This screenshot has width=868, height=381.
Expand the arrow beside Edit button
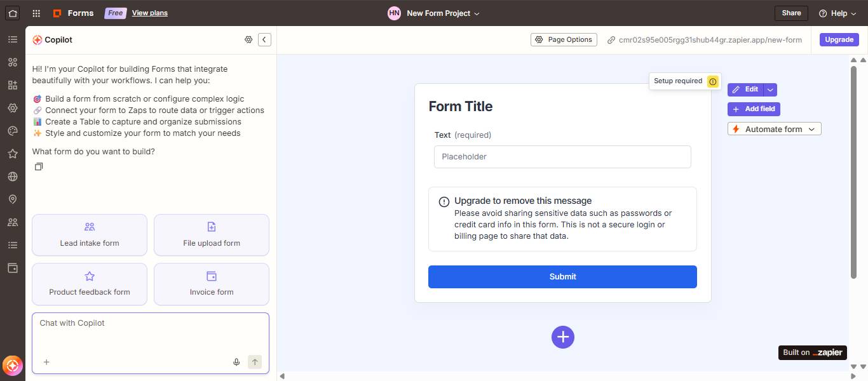click(x=770, y=90)
